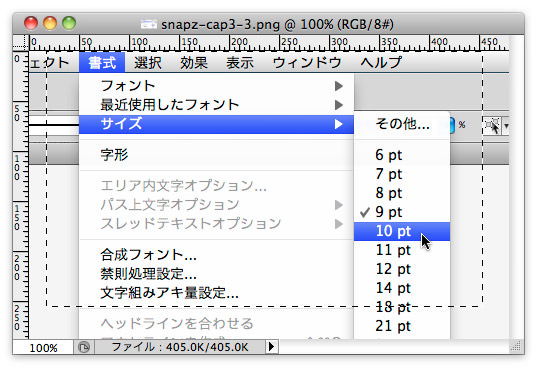
Task: Click the status bar preview icon beside 100%
Action: tap(84, 347)
